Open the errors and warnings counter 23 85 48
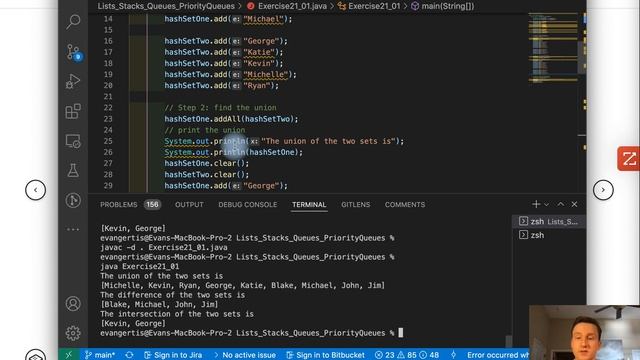Image resolution: width=640 pixels, height=360 pixels. click(x=407, y=355)
